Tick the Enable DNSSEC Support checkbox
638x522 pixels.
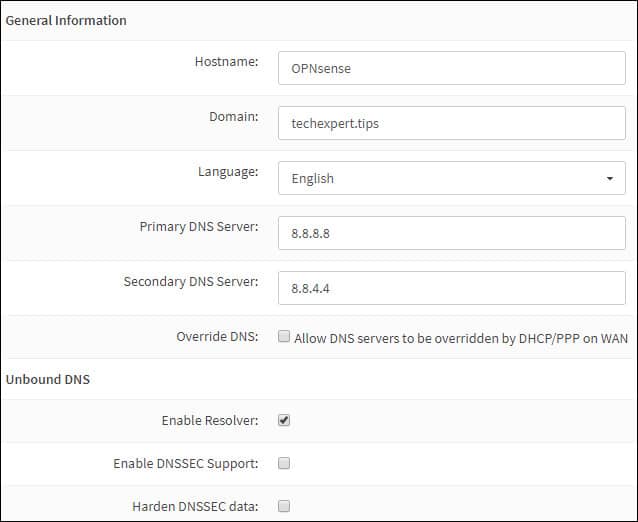284,463
